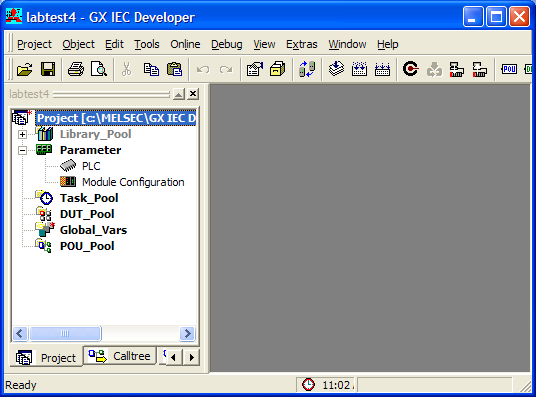This screenshot has height=397, width=536.
Task: Click the Open project folder icon
Action: [25, 69]
